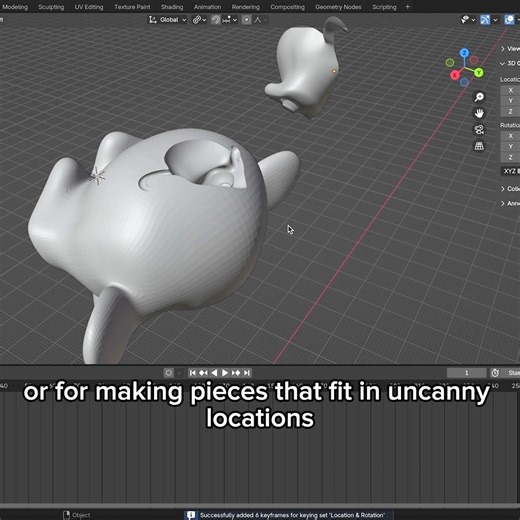Toggle viewport overlays button
520x520 pixels.
click(x=509, y=20)
